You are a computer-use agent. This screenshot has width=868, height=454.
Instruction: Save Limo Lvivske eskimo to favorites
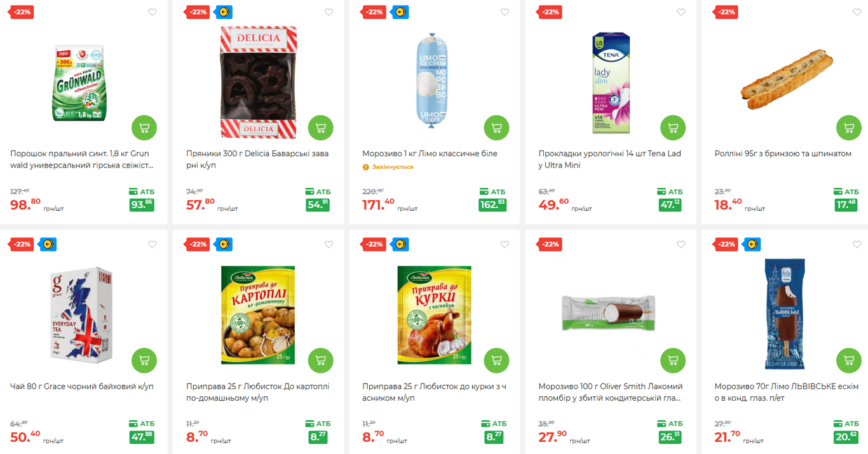point(857,244)
